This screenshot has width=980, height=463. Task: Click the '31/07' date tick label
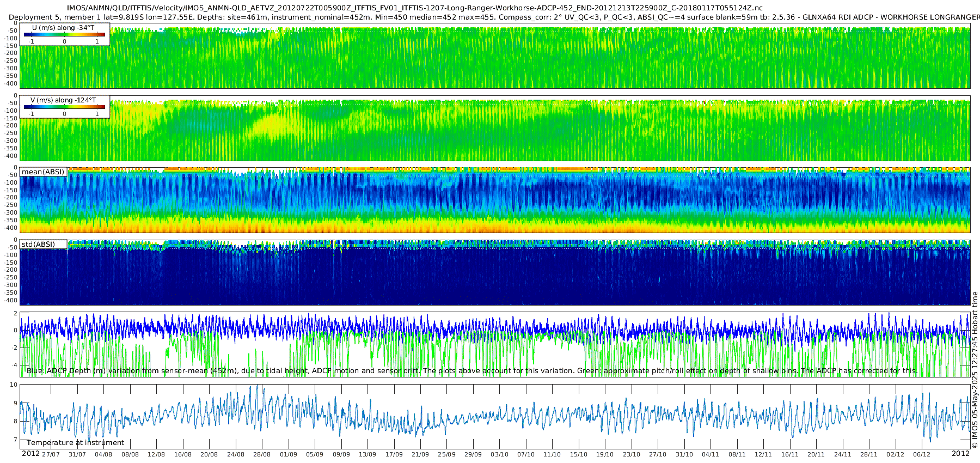tap(77, 454)
